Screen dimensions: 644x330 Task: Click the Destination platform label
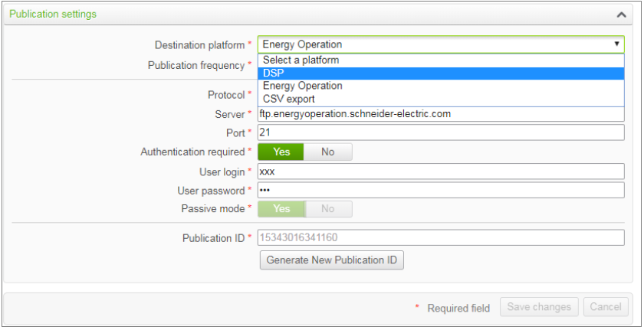pyautogui.click(x=199, y=45)
